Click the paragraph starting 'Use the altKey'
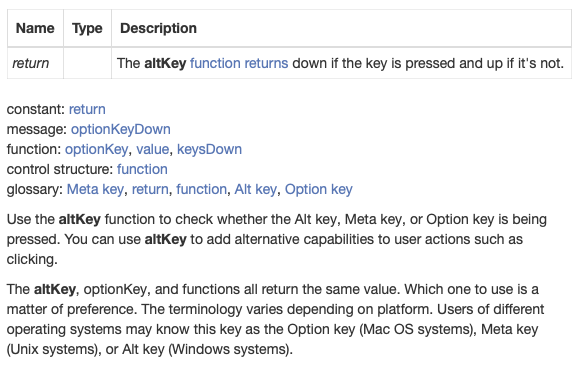 point(277,239)
